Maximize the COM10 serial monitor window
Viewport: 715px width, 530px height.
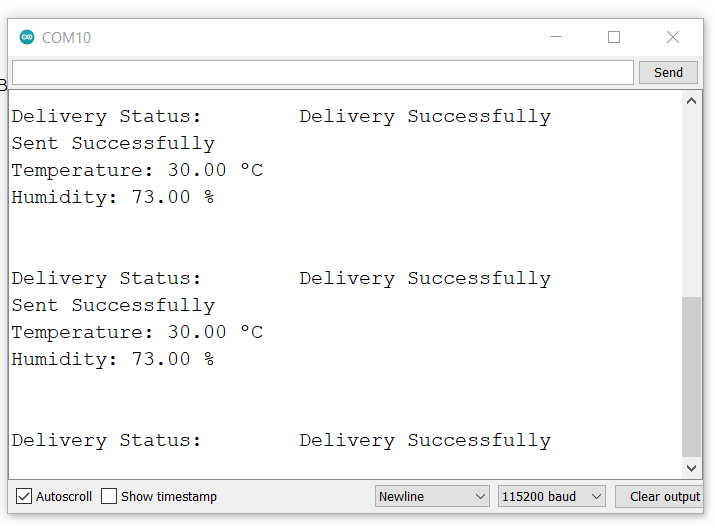pos(614,37)
